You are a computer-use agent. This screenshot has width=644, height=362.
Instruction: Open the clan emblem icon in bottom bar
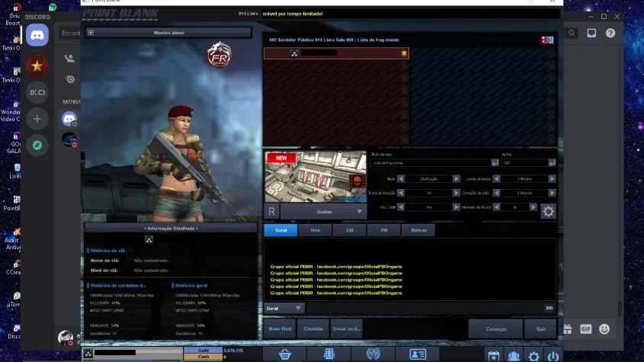[373, 354]
